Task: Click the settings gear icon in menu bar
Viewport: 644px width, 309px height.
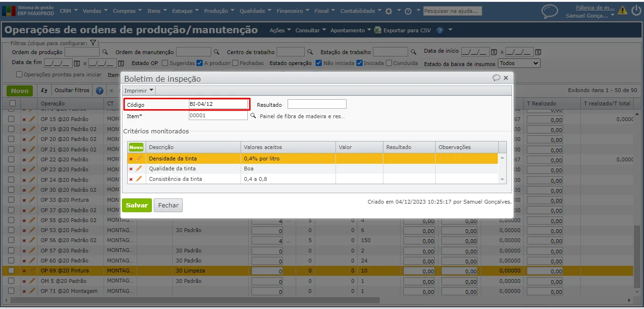Action: [388, 11]
